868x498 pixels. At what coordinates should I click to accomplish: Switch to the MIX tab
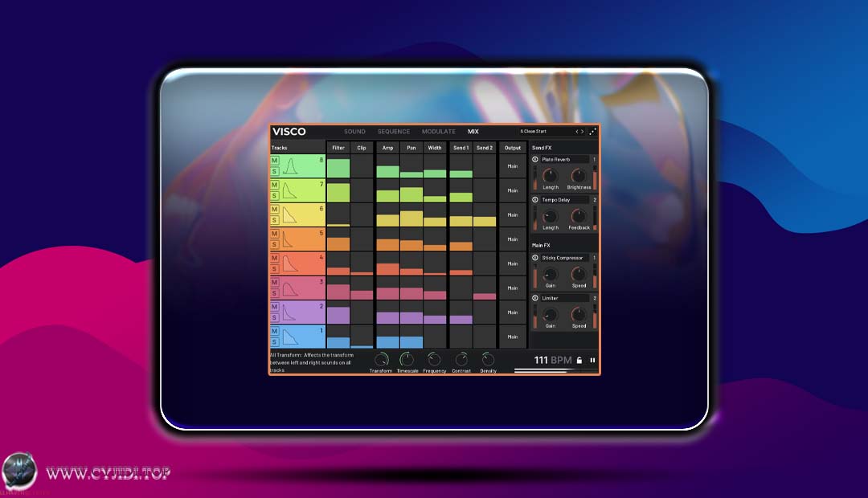tap(473, 132)
